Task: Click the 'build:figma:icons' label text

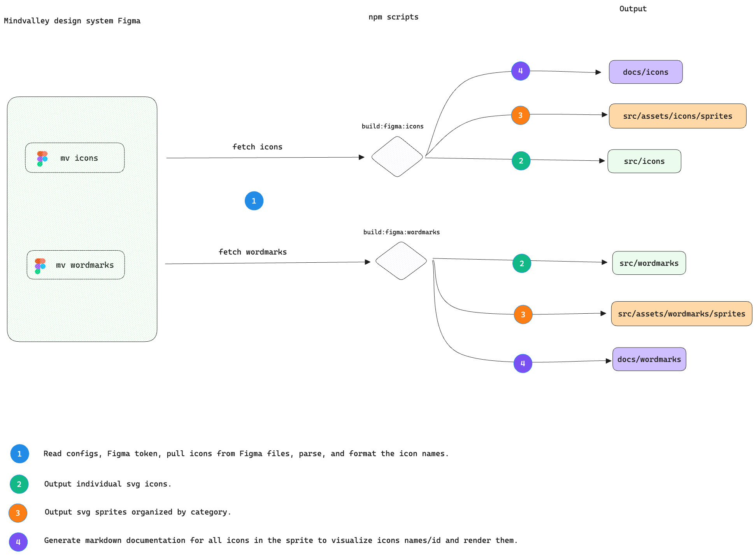Action: click(393, 126)
